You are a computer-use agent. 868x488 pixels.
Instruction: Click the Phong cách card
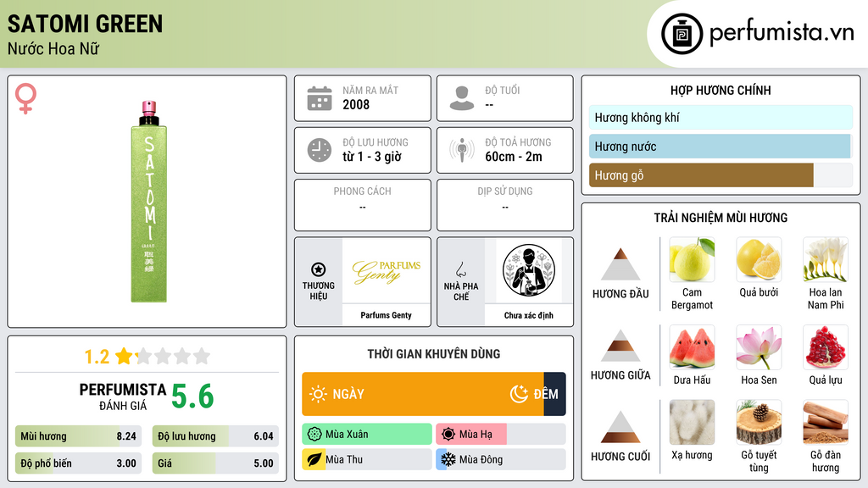click(x=363, y=205)
